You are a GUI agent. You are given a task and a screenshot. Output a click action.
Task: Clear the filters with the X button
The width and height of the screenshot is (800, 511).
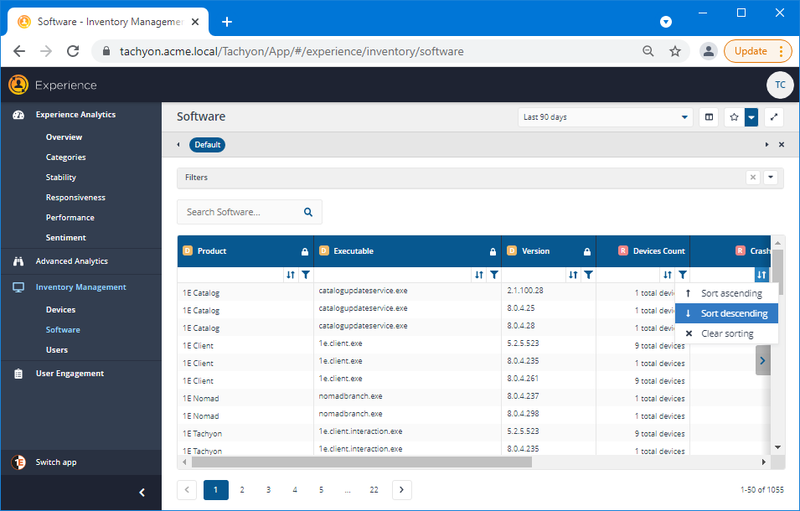[x=753, y=177]
